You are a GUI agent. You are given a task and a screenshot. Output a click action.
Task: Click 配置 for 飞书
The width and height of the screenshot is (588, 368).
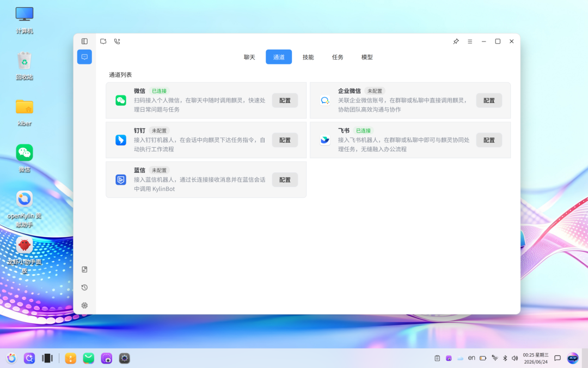tap(489, 140)
